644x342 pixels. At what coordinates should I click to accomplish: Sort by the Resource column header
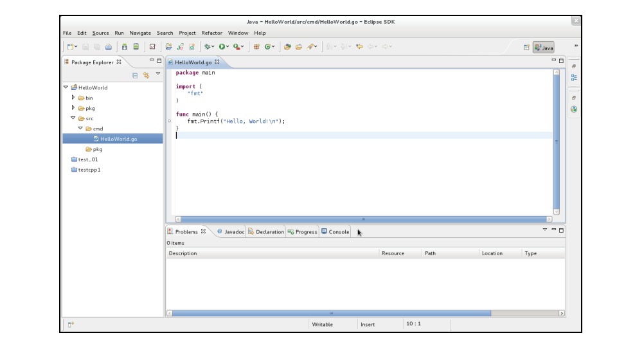pos(400,253)
